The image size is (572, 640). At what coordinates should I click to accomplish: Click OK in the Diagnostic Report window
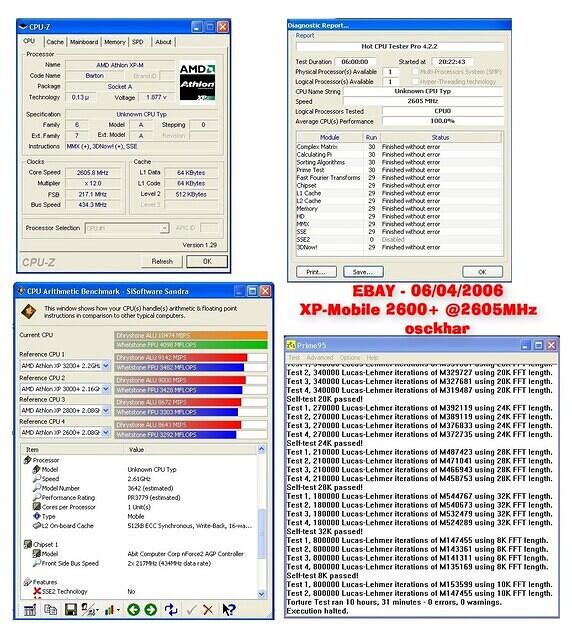[482, 272]
